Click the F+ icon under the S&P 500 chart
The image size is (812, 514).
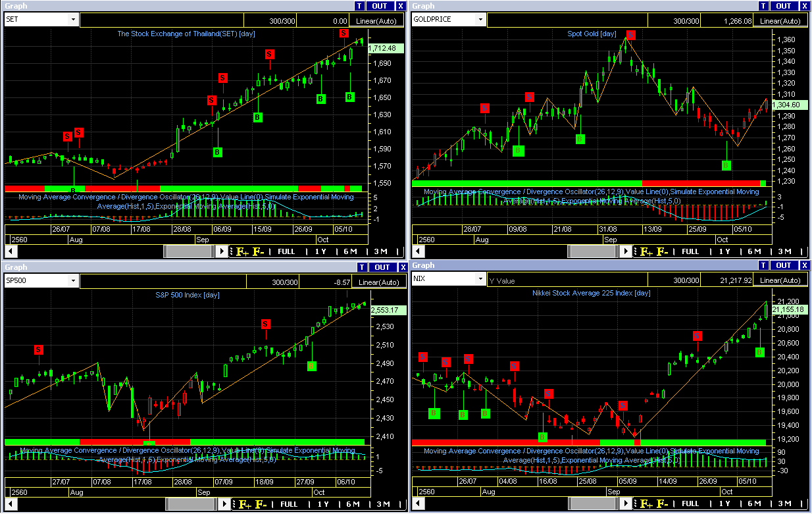pyautogui.click(x=244, y=505)
